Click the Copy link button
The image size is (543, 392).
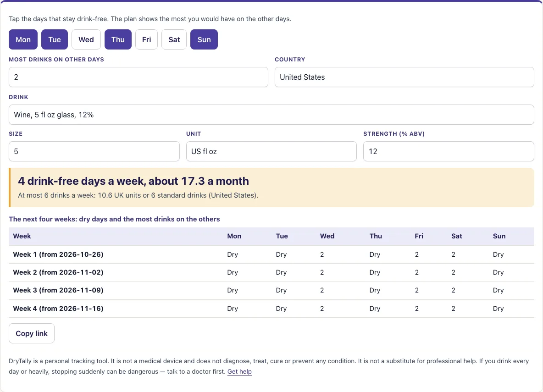click(x=32, y=333)
